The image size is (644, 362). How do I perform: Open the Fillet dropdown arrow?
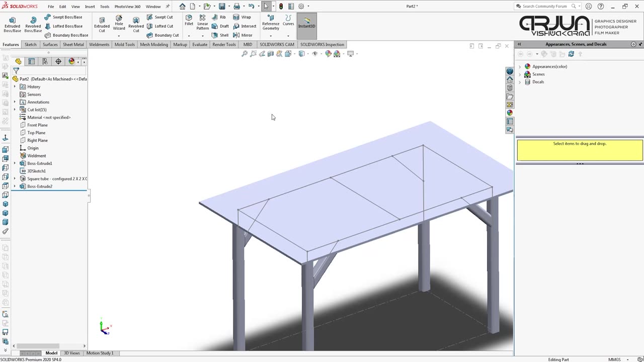tap(189, 36)
